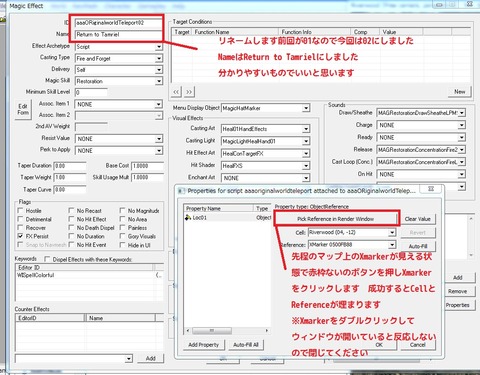Click the Base Cost field

(147, 166)
